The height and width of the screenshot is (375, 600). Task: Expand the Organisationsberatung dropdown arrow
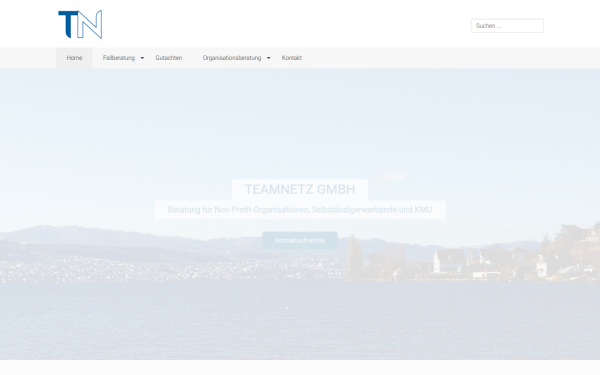[x=269, y=58]
